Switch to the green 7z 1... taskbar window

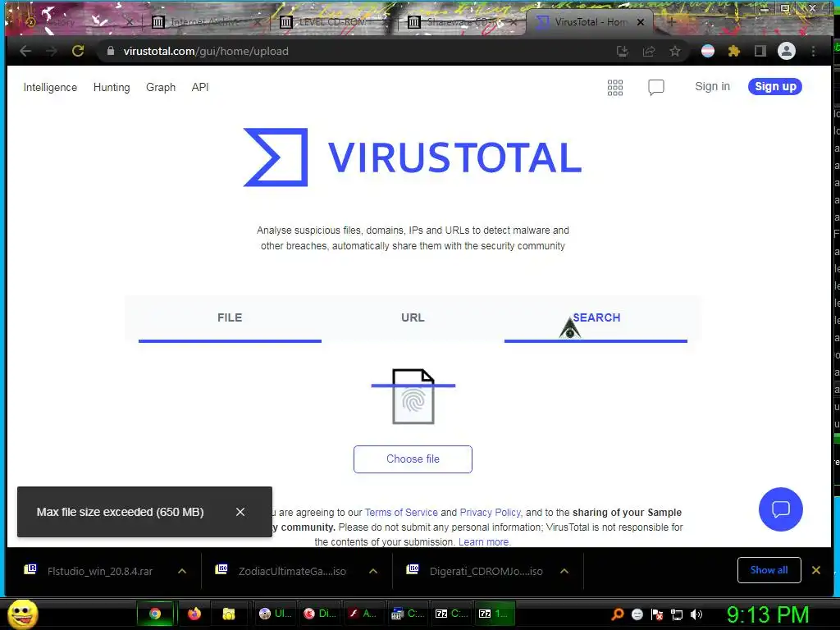click(x=495, y=614)
